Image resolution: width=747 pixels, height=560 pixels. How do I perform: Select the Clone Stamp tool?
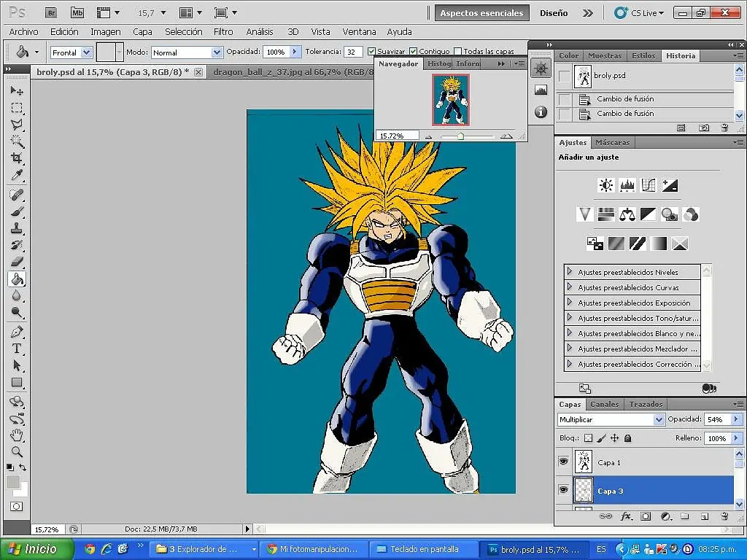click(x=17, y=228)
